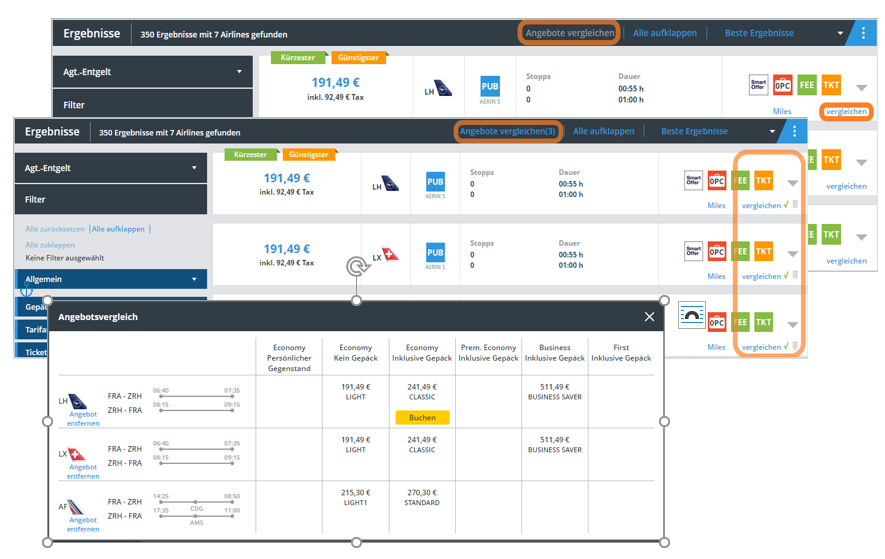Click the three-dot menu in front results header
This screenshot has width=885, height=559.
[794, 131]
